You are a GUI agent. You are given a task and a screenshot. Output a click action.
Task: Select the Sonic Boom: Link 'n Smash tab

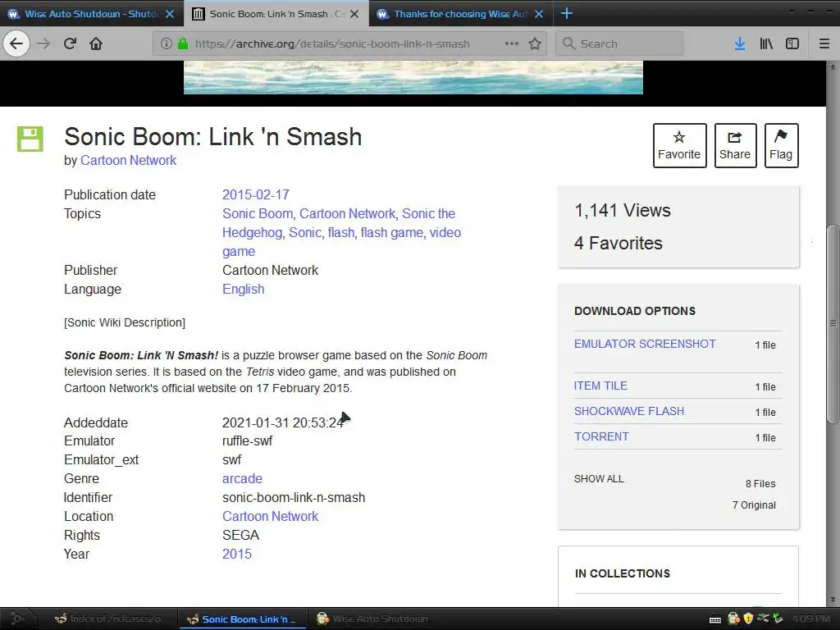[276, 14]
